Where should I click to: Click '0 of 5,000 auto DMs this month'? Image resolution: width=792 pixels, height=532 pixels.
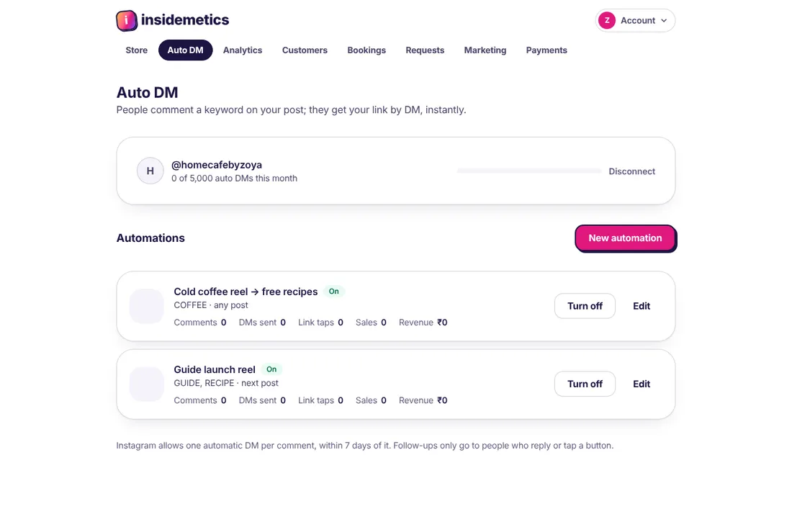pyautogui.click(x=235, y=179)
